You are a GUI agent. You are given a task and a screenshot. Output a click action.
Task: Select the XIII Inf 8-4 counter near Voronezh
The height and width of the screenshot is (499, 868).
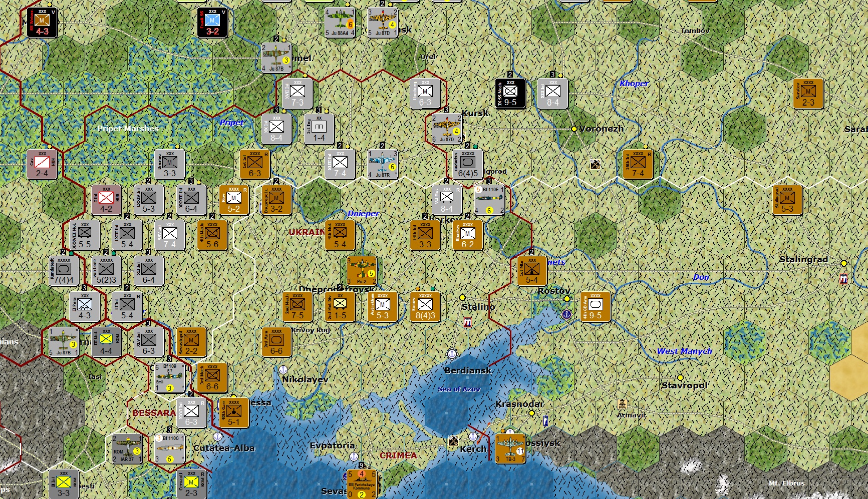[553, 93]
